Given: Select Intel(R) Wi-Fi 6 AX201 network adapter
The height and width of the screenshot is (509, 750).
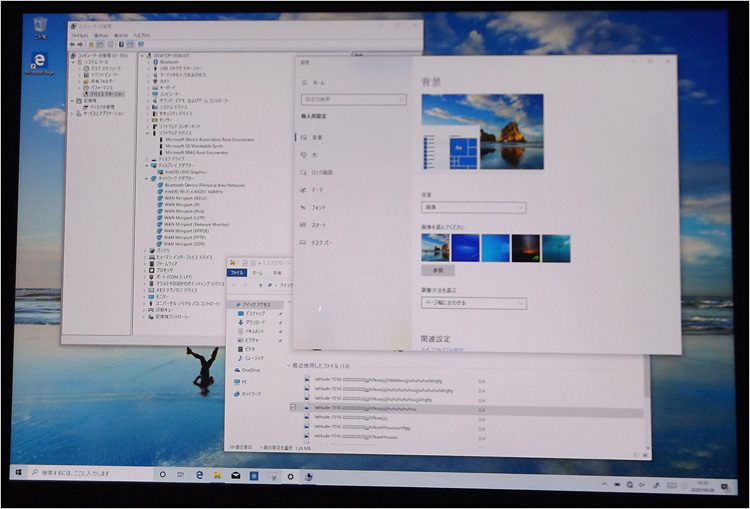Looking at the screenshot, I should pyautogui.click(x=193, y=190).
